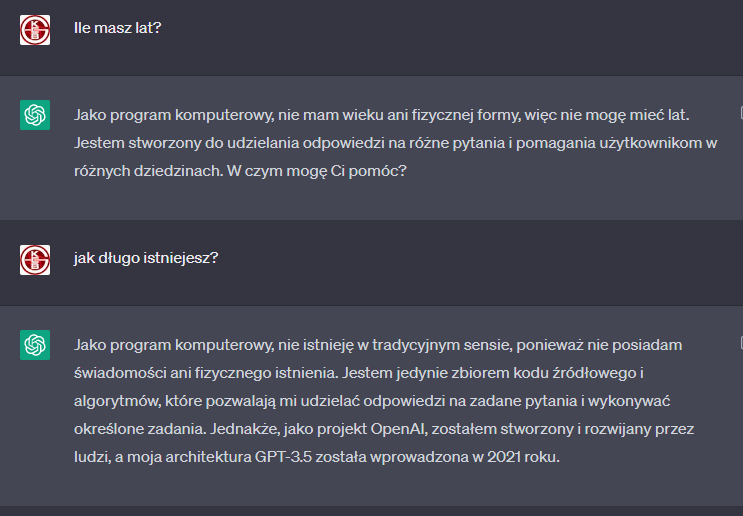Image resolution: width=743 pixels, height=516 pixels.
Task: Click the phrase "świadomości ani fizycznego istnienia"
Action: 206,373
